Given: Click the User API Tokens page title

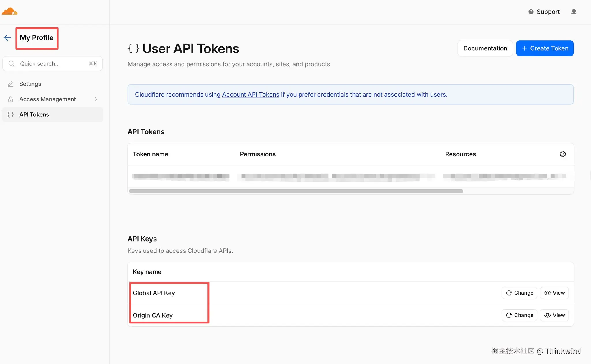Looking at the screenshot, I should (191, 49).
